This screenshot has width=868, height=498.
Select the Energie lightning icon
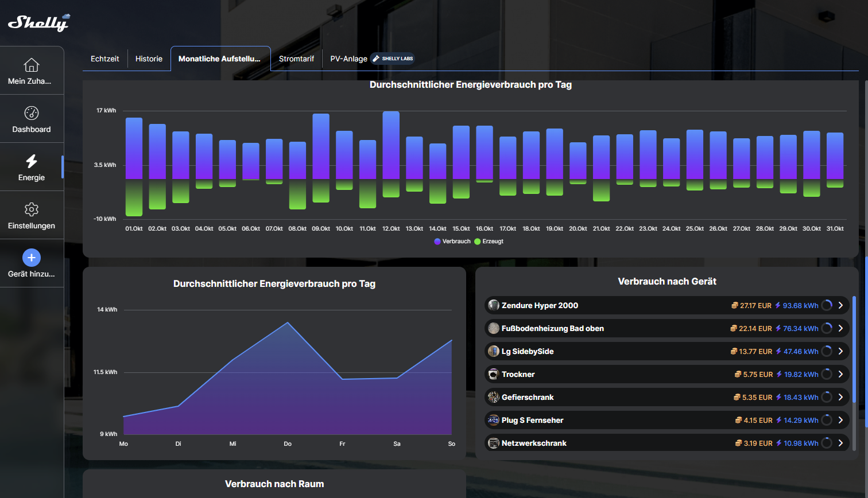pos(32,161)
